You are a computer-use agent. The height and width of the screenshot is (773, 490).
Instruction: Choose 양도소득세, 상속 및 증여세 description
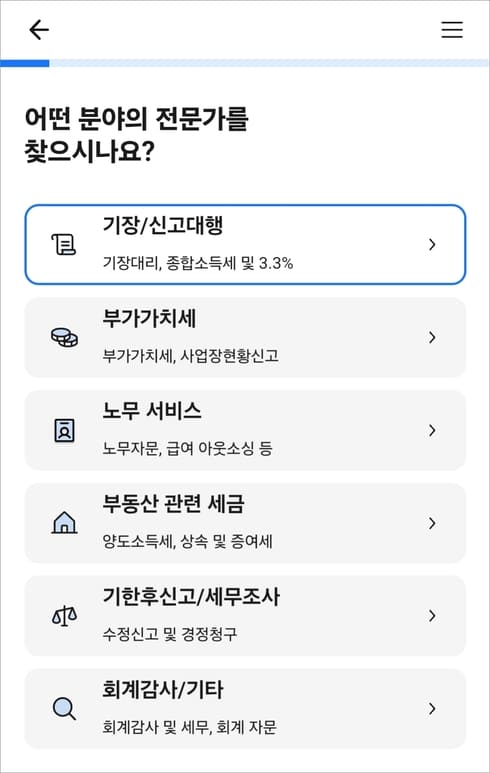pos(187,541)
